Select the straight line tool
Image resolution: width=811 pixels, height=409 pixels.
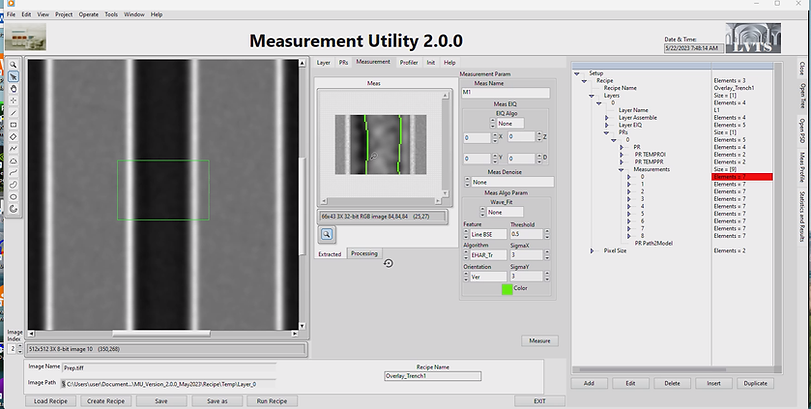pyautogui.click(x=13, y=113)
